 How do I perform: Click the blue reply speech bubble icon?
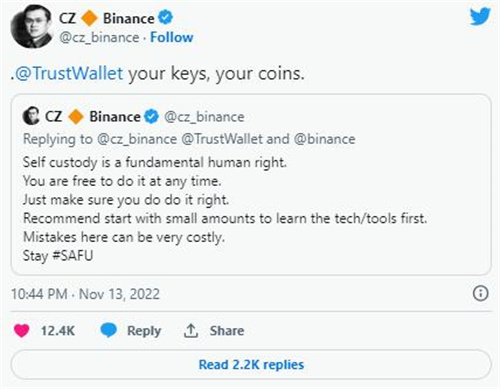tap(109, 330)
